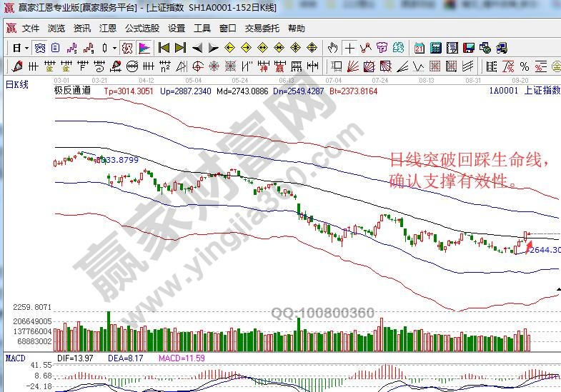The width and height of the screenshot is (561, 392).
Task: Click the hand pan tool icon
Action: pyautogui.click(x=332, y=49)
